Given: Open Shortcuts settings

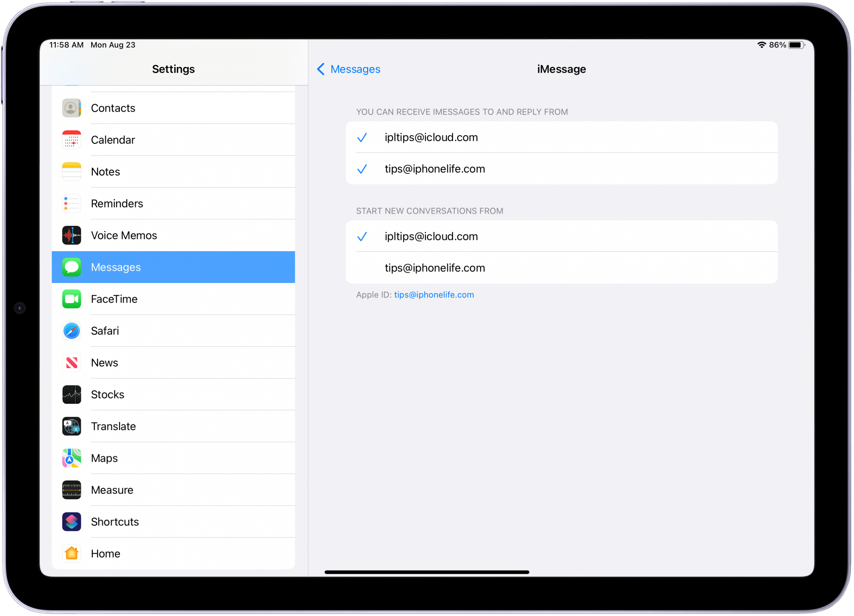Looking at the screenshot, I should click(174, 522).
